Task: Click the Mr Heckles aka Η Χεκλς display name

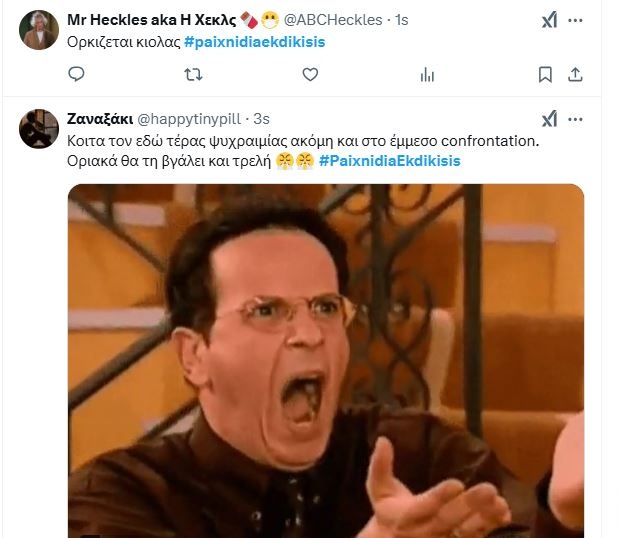Action: click(x=152, y=20)
